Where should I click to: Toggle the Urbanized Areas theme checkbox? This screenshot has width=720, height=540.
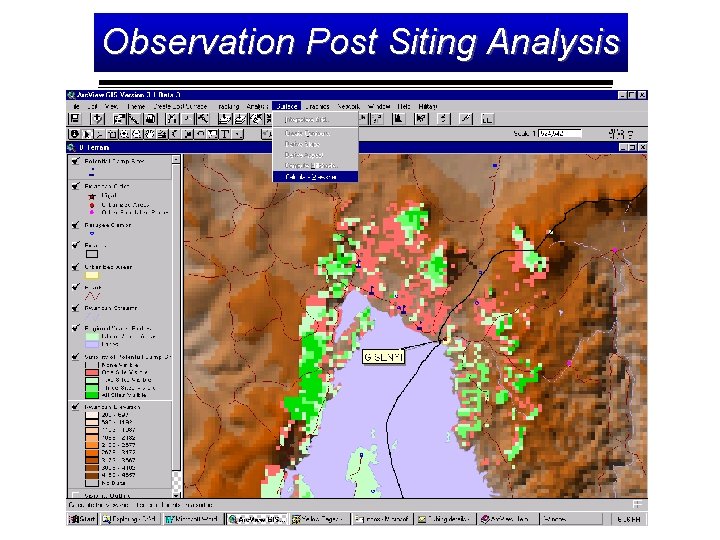pyautogui.click(x=75, y=267)
